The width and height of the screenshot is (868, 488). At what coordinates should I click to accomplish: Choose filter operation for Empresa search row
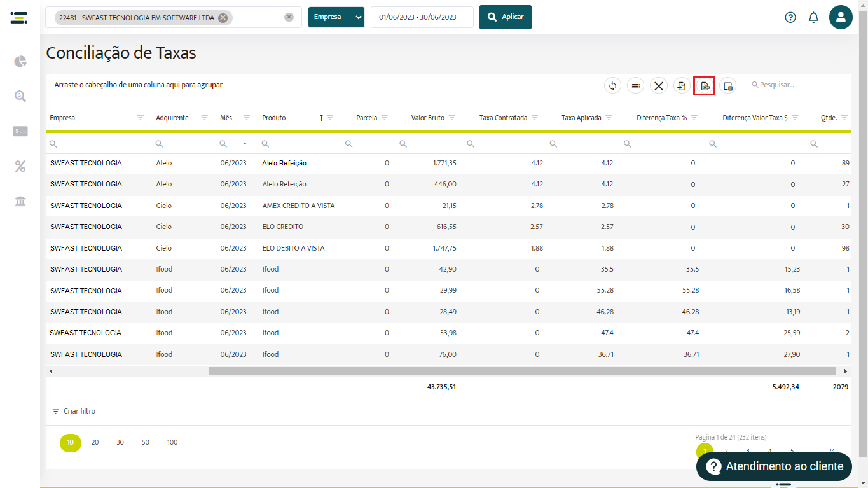[53, 144]
